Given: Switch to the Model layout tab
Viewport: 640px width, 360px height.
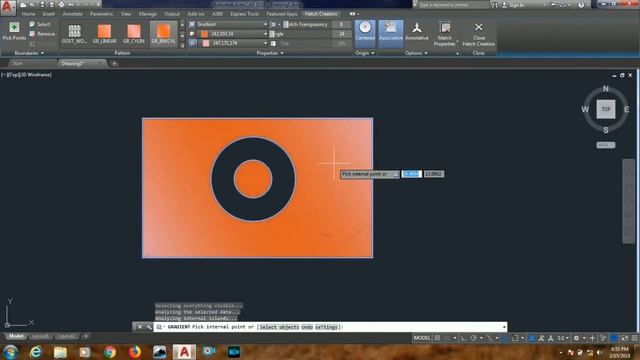Looking at the screenshot, I should point(16,336).
